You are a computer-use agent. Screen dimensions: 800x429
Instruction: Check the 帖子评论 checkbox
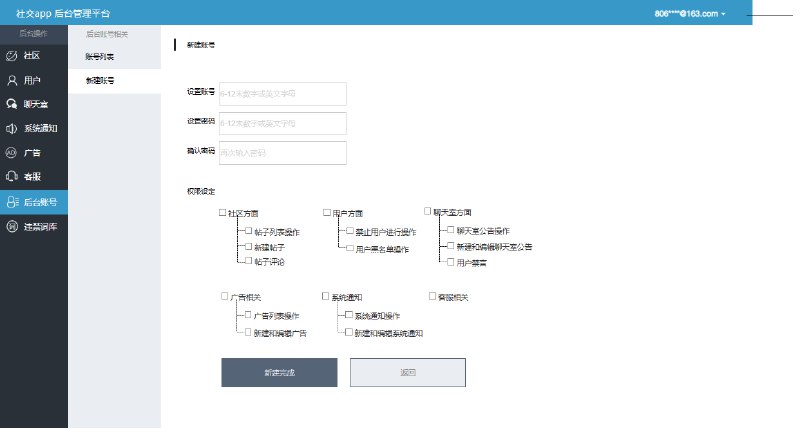pos(248,261)
